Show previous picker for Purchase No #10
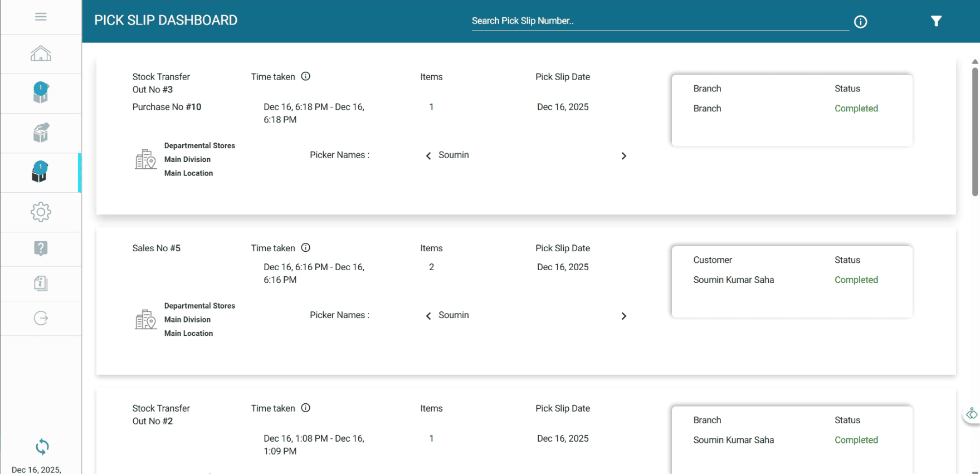 tap(428, 156)
